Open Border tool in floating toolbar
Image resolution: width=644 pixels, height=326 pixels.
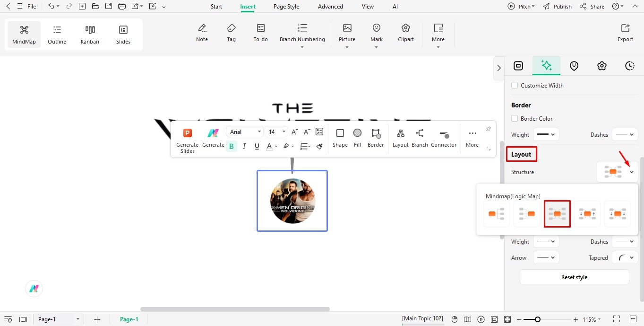tap(376, 138)
